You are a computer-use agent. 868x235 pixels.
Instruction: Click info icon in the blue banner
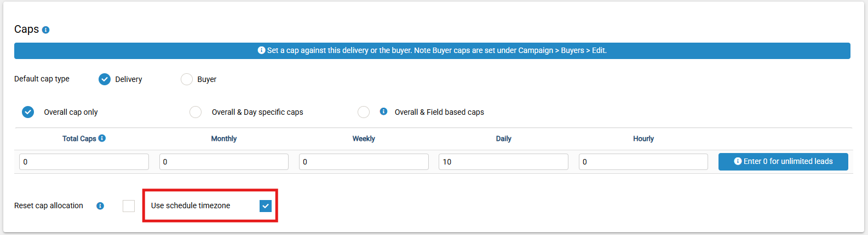tap(261, 50)
